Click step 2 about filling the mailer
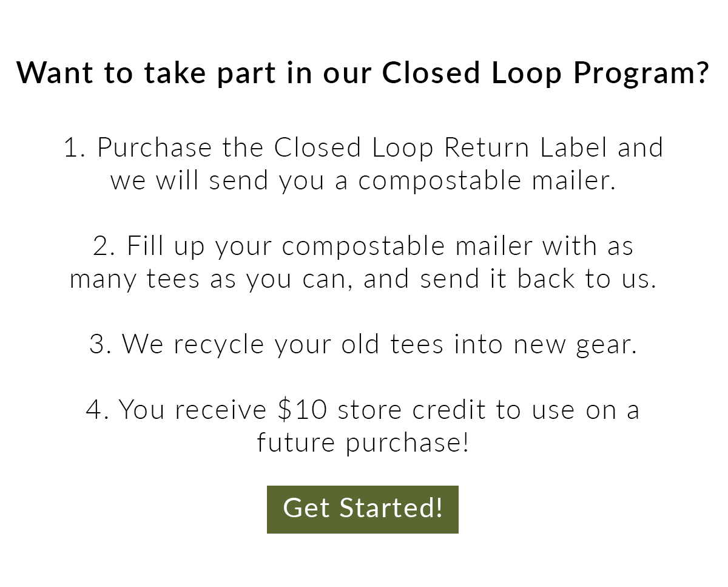The image size is (728, 587). tap(364, 261)
